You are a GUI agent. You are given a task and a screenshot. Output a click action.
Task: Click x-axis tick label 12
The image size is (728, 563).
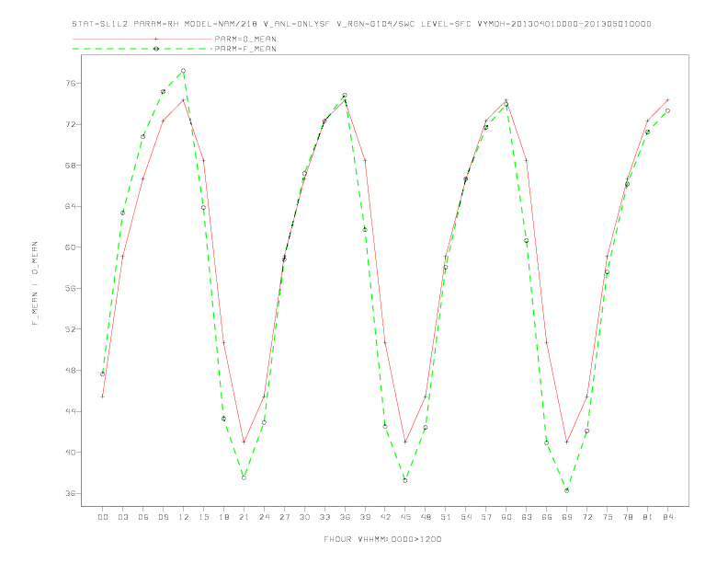184,517
